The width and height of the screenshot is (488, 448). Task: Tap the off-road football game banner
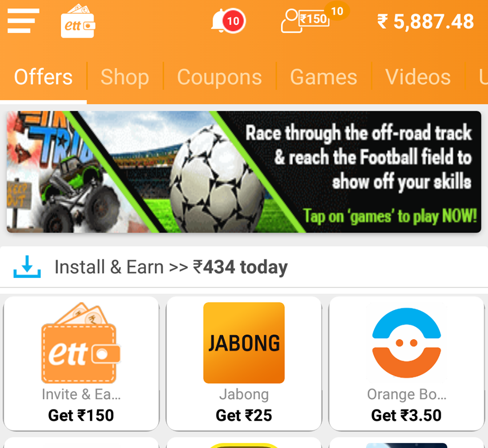(244, 172)
